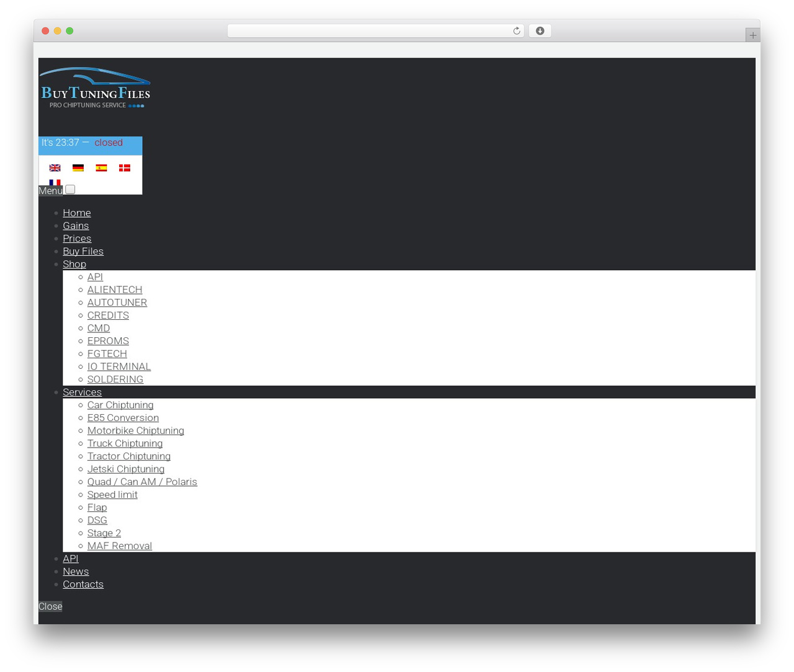Open the Gains page

pos(76,226)
